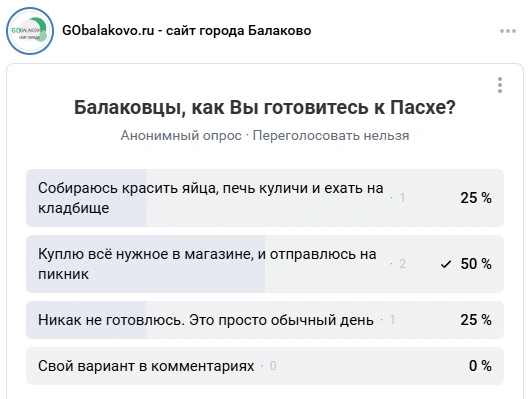Click vote count 1 beside the кладбище option
The height and width of the screenshot is (399, 528).
[402, 198]
